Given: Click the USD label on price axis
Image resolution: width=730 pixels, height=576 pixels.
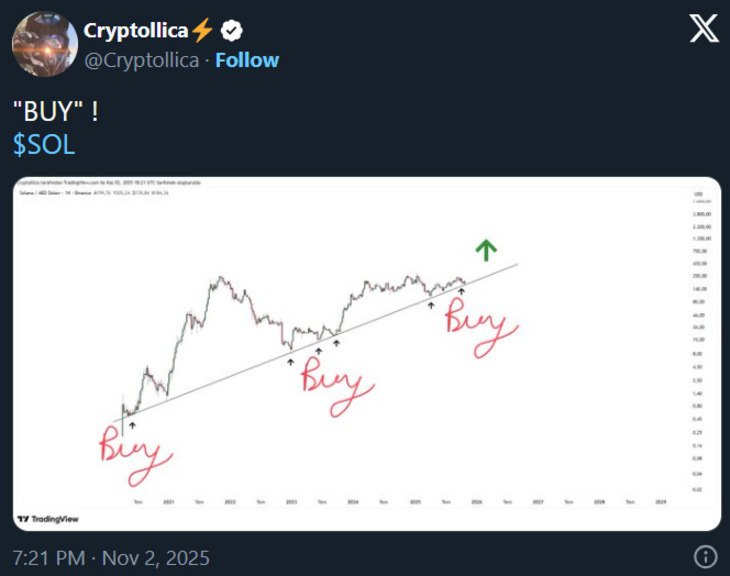Looking at the screenshot, I should 698,193.
